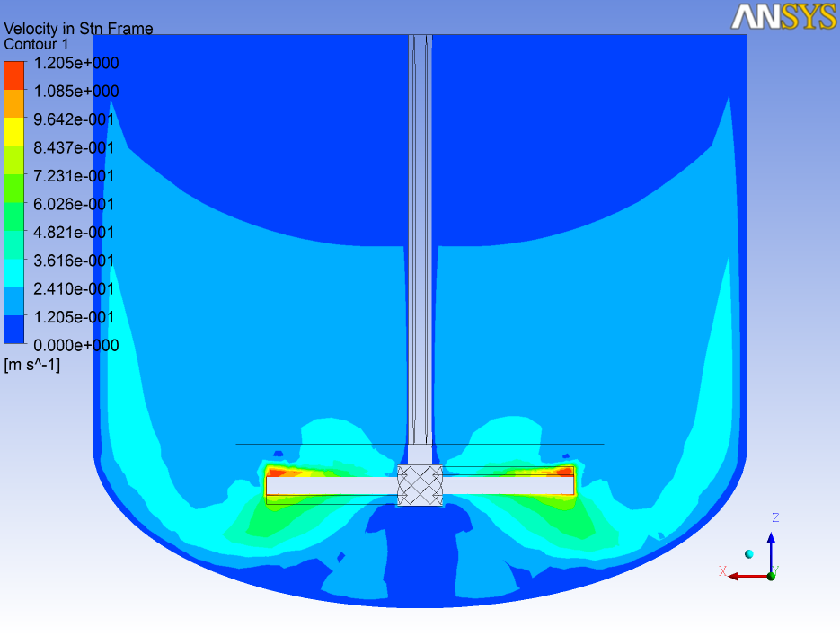Click the top red-orange legend color band
840x636 pixels.
13,75
